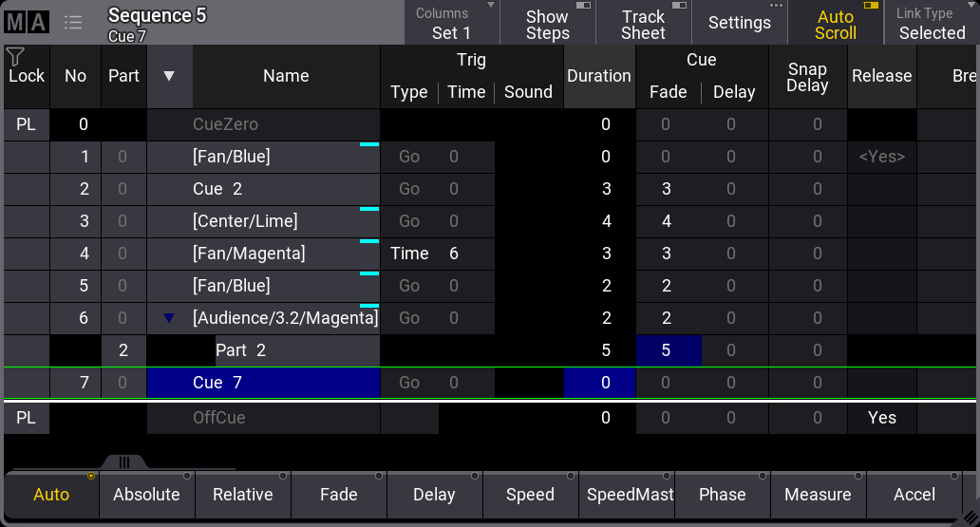Switch to the Absolute layer tab
The image size is (980, 527).
(x=146, y=495)
